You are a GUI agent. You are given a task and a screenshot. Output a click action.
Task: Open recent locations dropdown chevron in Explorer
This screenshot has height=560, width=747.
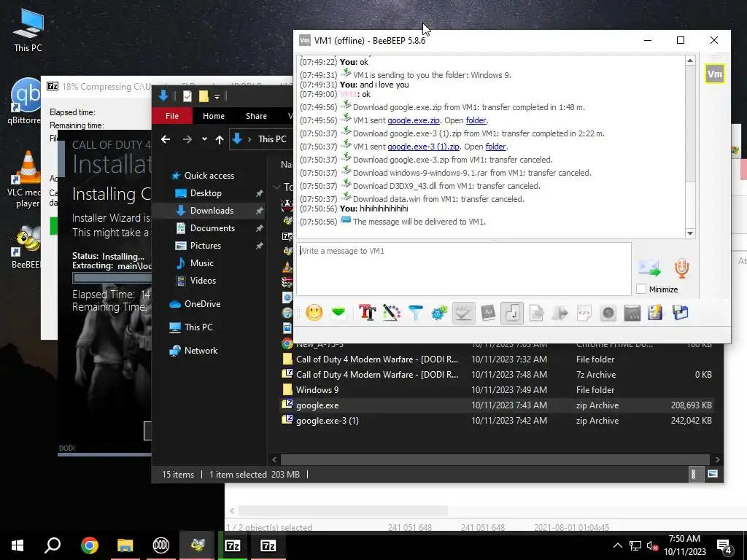pos(204,139)
